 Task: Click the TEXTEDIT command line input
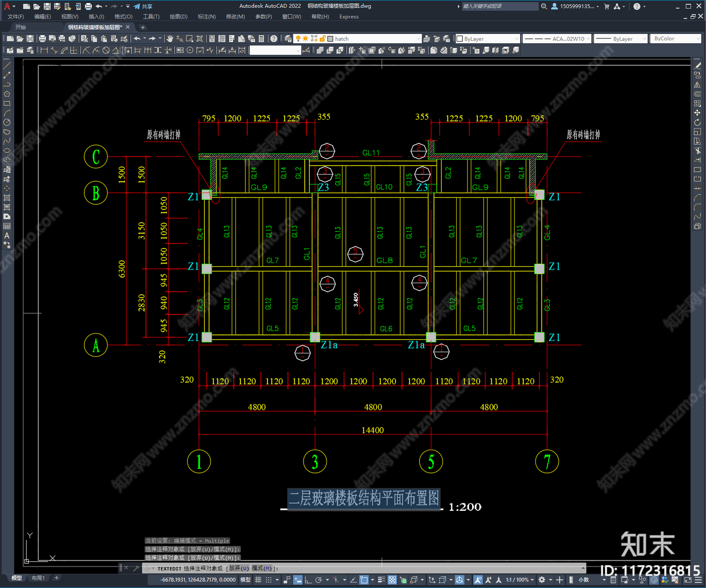(364, 568)
